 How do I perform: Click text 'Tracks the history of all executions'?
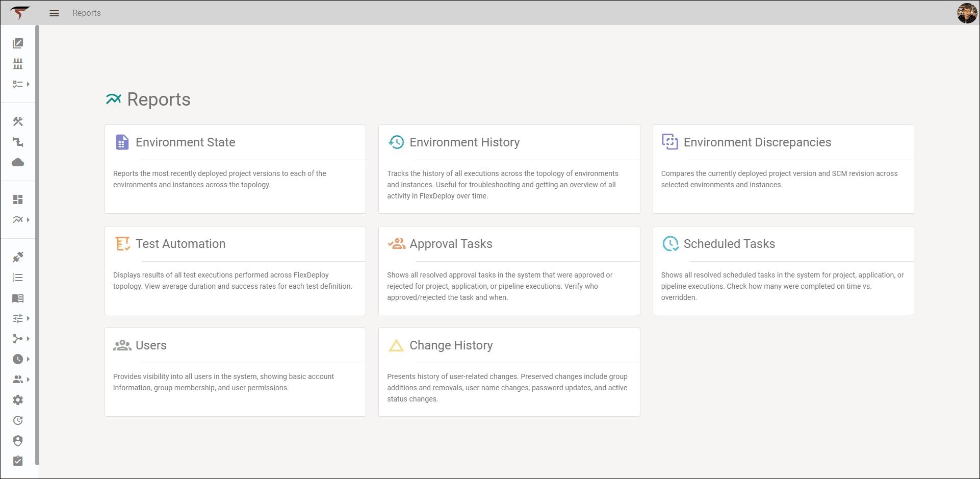[x=444, y=173]
